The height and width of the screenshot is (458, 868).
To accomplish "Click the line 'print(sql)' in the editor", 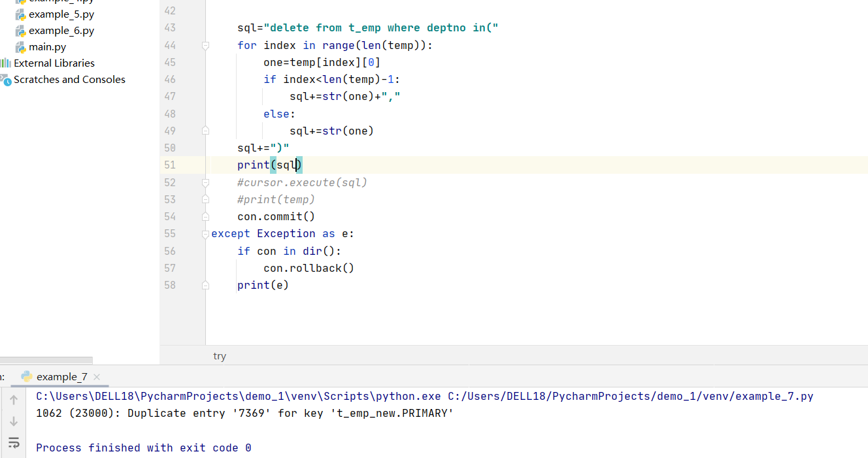I will [x=269, y=165].
